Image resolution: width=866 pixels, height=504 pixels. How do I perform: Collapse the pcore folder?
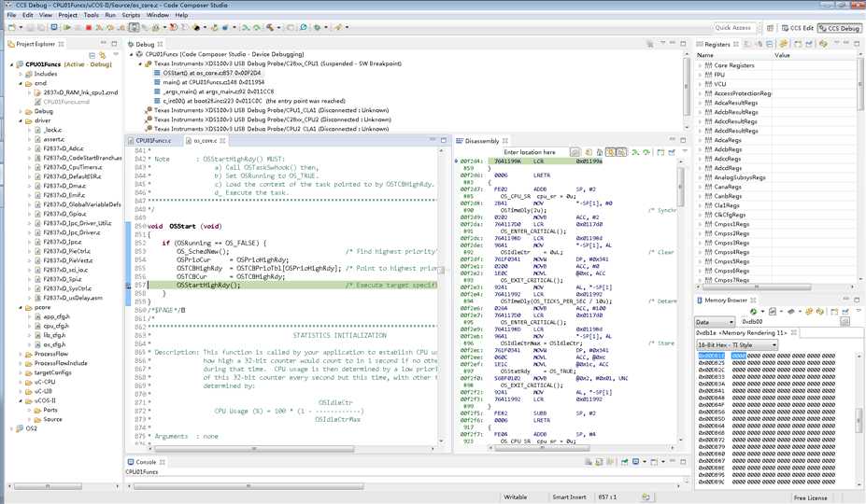click(21, 307)
